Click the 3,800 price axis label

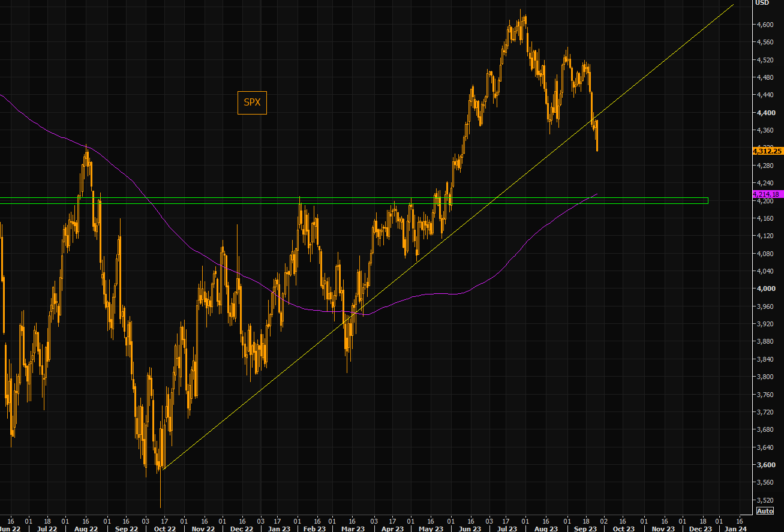(765, 377)
